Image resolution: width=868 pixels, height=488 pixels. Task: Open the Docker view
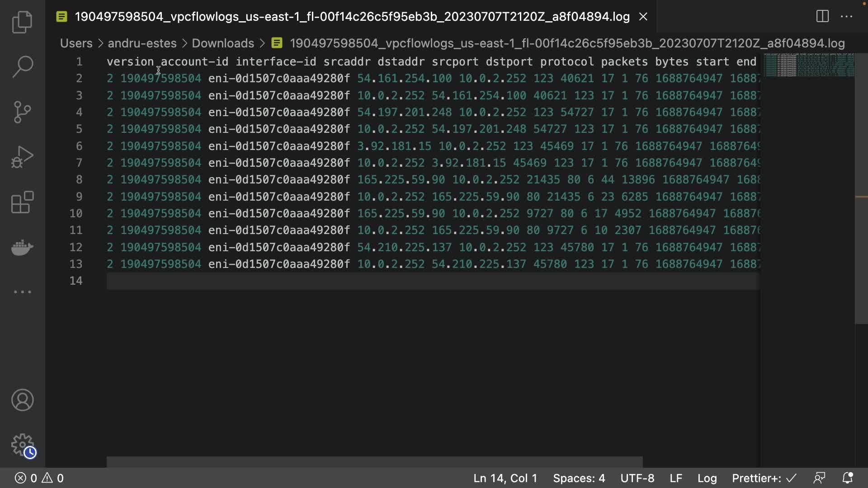click(22, 247)
